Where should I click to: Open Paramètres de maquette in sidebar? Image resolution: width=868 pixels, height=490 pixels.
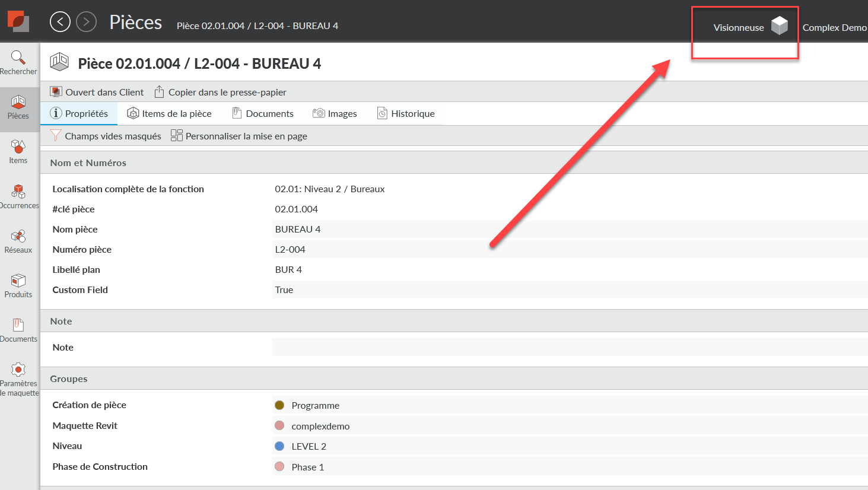(18, 379)
